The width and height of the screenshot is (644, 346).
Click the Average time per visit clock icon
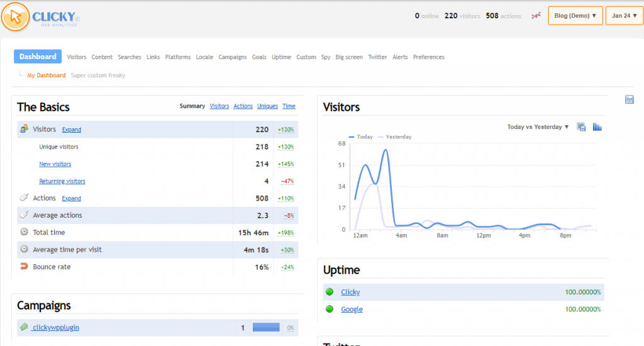[25, 249]
